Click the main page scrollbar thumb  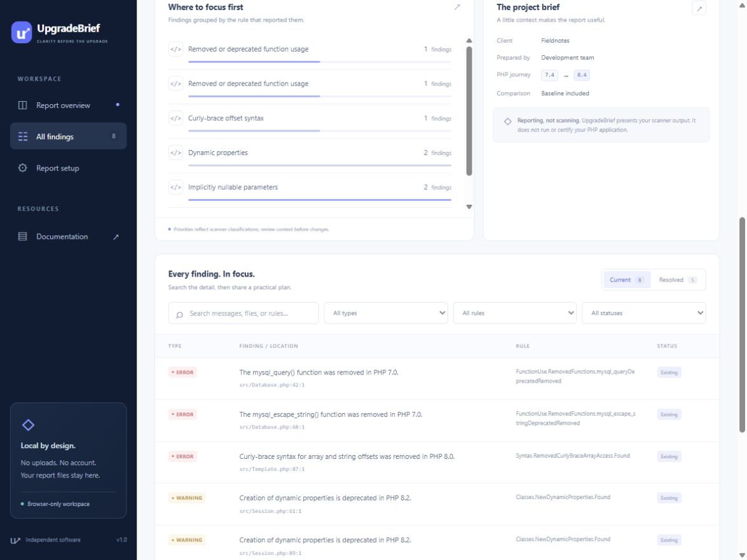coord(742,325)
